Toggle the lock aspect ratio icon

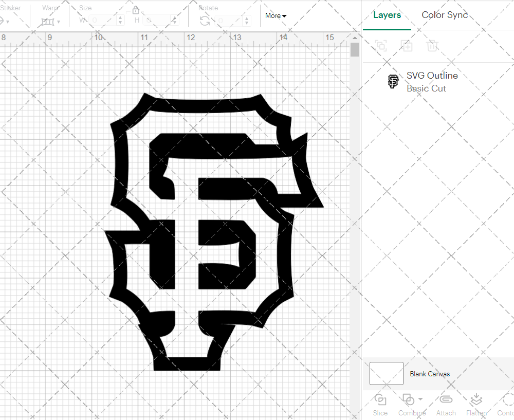[x=136, y=10]
